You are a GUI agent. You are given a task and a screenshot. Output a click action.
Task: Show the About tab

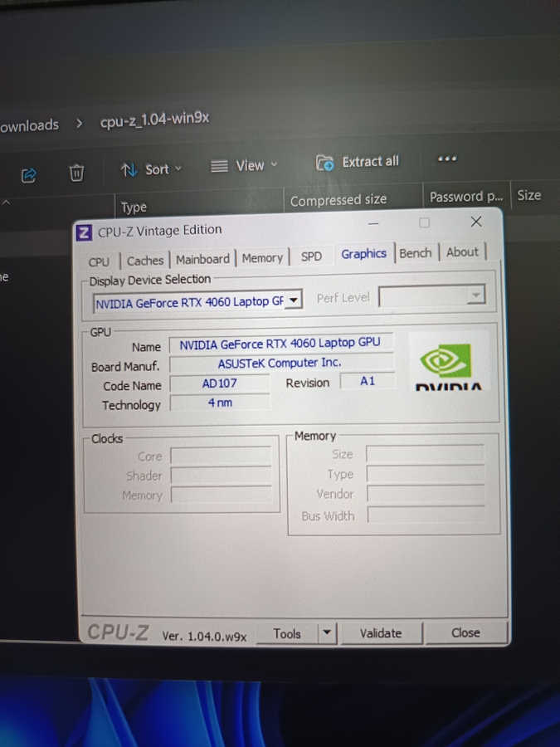pyautogui.click(x=462, y=252)
